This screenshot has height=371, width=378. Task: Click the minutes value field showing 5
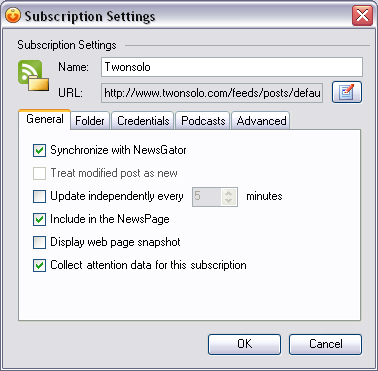tap(207, 197)
